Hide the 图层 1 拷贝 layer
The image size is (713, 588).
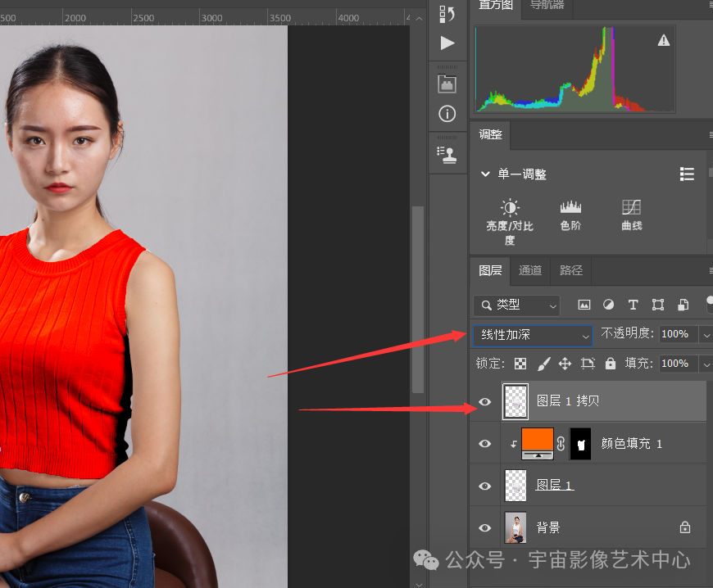(x=485, y=402)
